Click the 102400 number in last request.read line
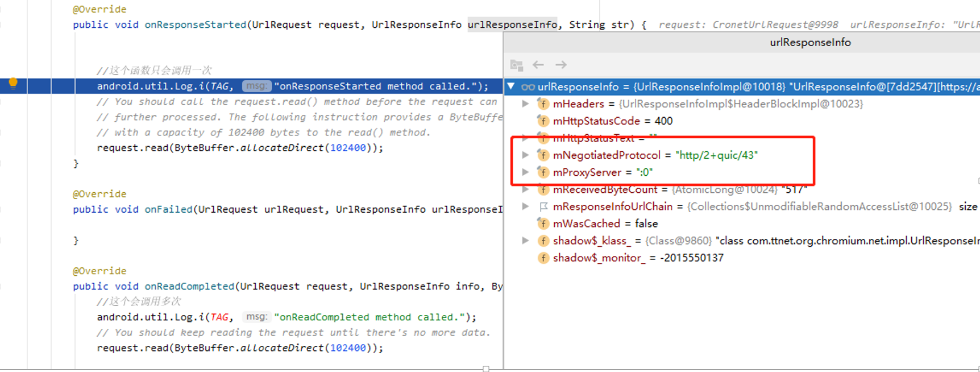 (348, 348)
